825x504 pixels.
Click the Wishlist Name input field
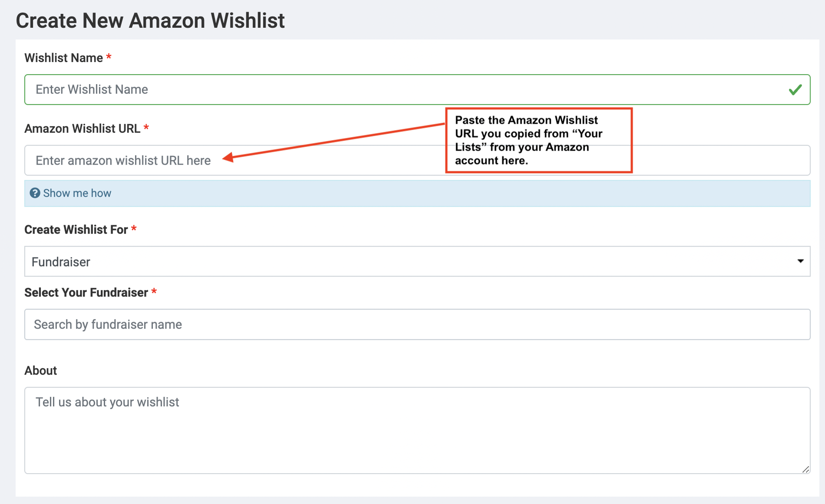tap(417, 89)
